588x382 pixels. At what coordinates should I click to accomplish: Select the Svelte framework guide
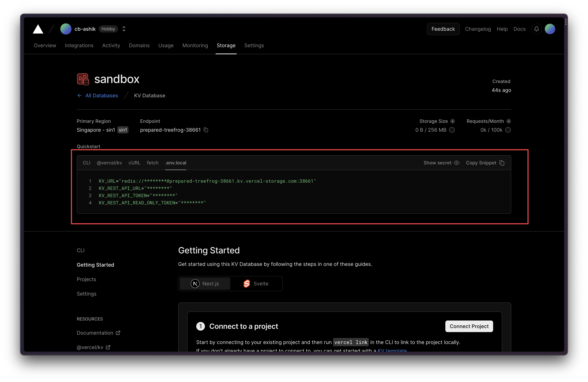[x=256, y=284]
